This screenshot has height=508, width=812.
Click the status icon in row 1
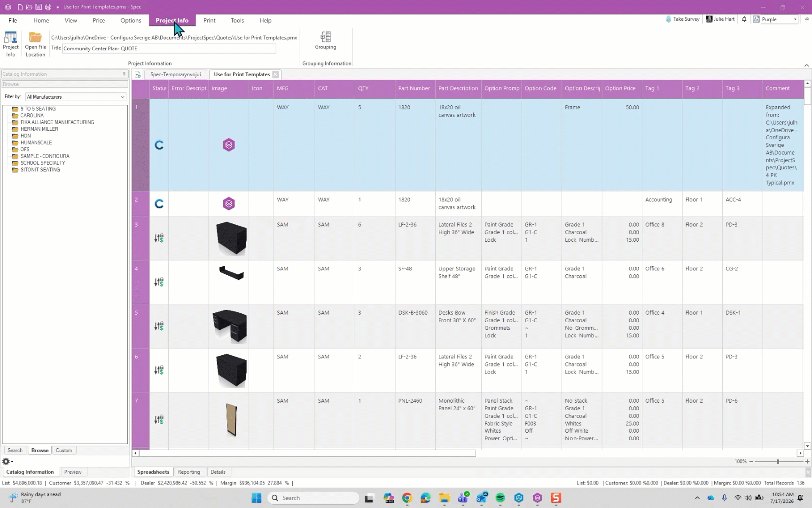click(159, 145)
